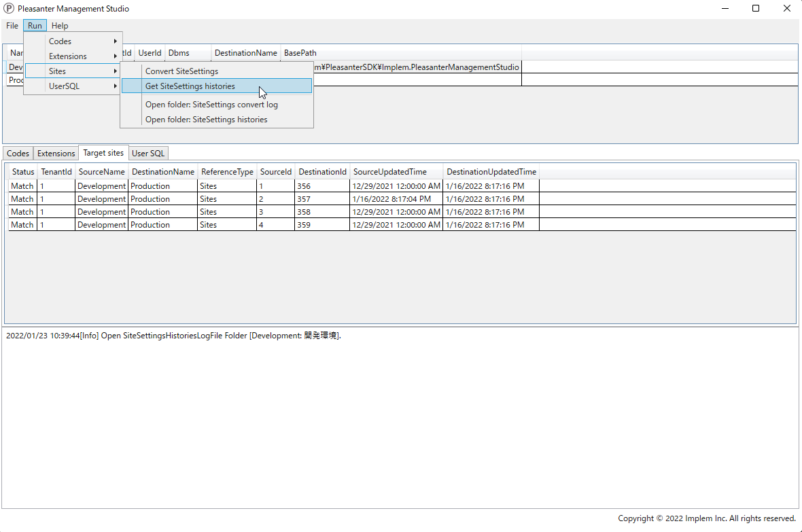This screenshot has height=532, width=802.
Task: Open the File menu
Action: pyautogui.click(x=12, y=26)
